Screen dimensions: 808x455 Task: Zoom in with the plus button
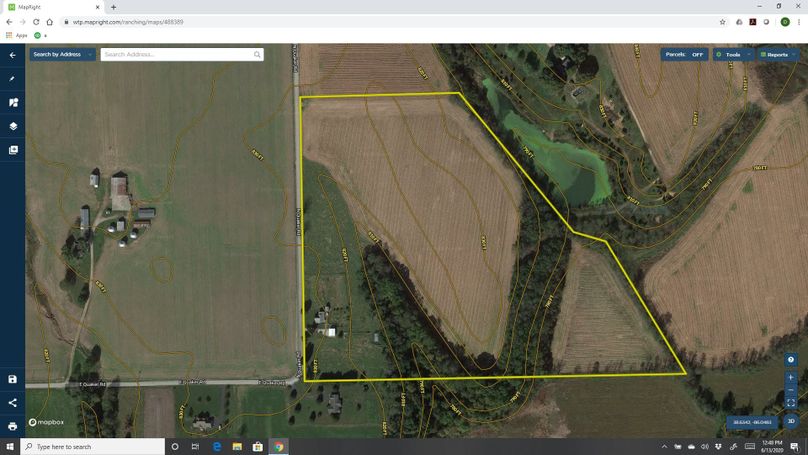pos(791,376)
